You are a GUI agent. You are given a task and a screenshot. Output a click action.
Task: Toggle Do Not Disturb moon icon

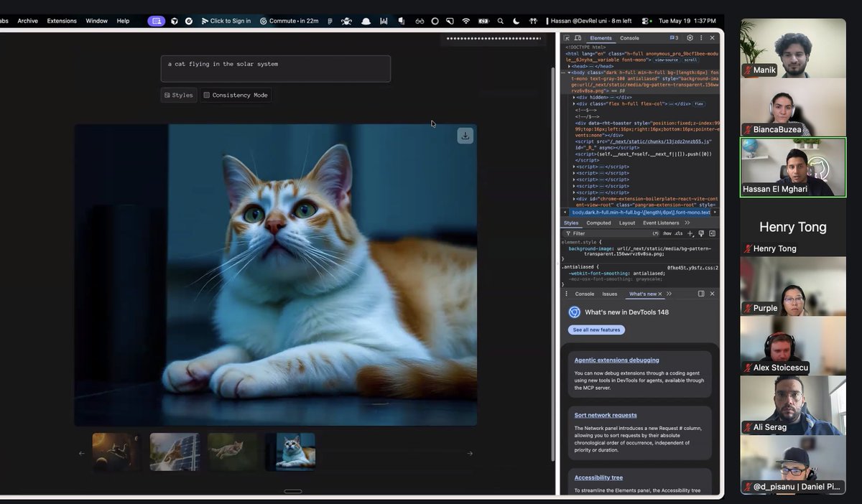click(x=516, y=21)
